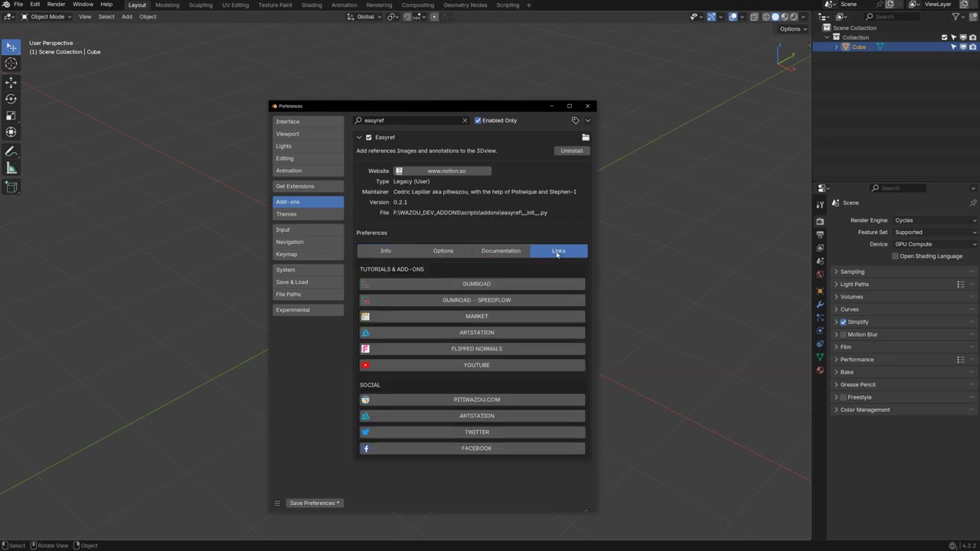Enable Open Shading Language checkbox

tap(895, 256)
